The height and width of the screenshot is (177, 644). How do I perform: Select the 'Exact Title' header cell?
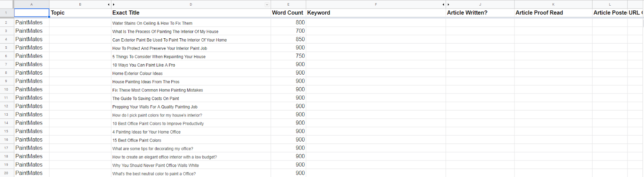pyautogui.click(x=191, y=13)
